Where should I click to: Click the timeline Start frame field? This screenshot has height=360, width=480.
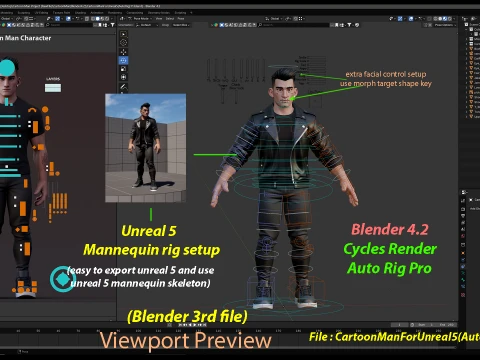(x=427, y=325)
